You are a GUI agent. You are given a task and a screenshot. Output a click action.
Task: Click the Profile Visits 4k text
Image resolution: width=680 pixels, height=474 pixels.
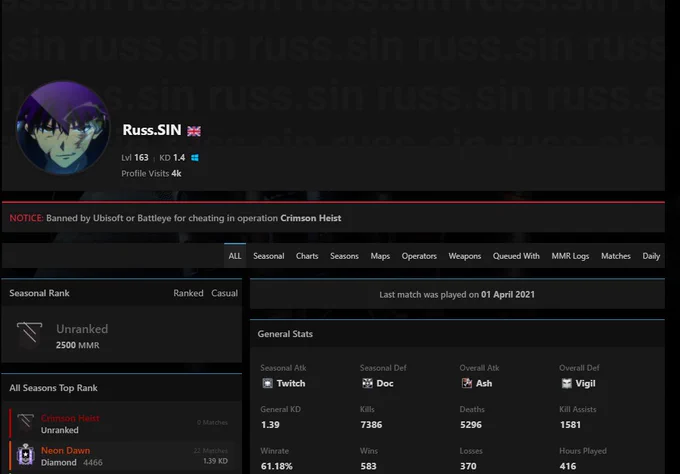pyautogui.click(x=151, y=173)
